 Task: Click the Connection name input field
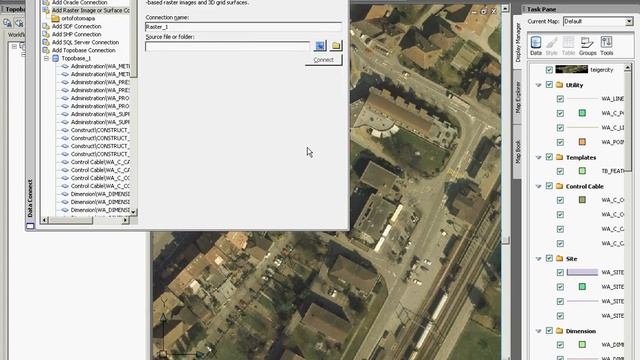pos(243,27)
